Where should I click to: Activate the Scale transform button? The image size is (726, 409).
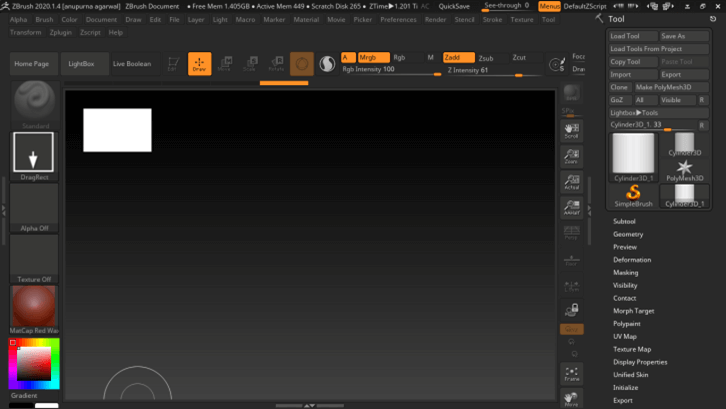point(250,63)
